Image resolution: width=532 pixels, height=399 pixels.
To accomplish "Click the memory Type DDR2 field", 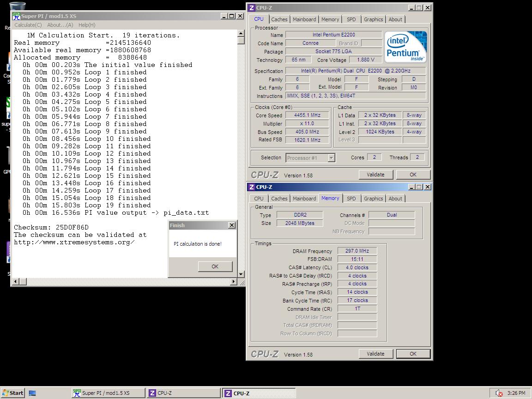I will 300,215.
